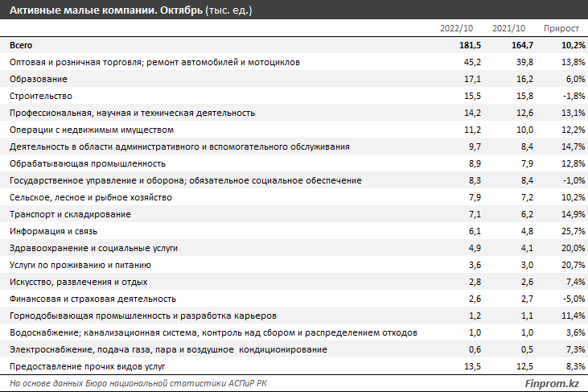
Task: Click the growth value -1,8%
Action: click(574, 96)
